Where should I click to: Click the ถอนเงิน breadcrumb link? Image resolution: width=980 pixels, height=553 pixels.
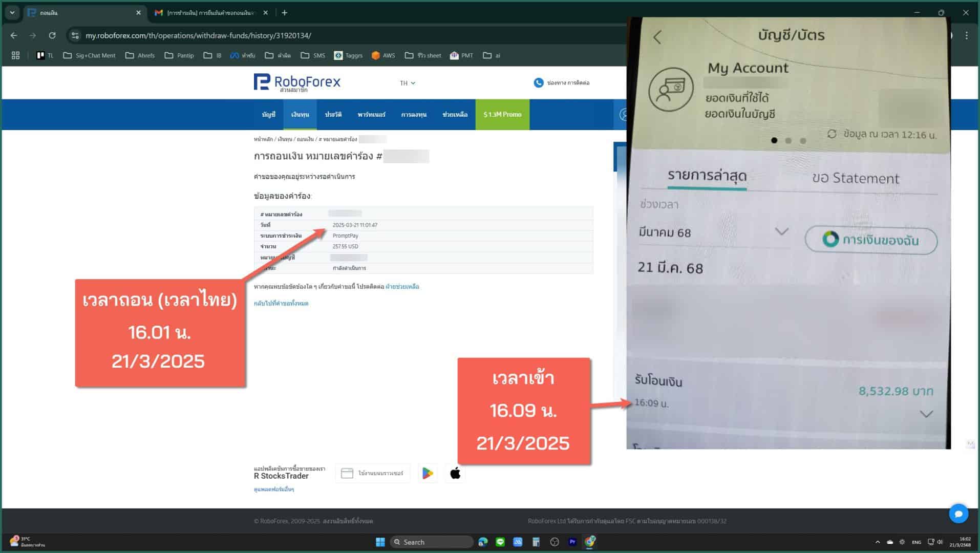[x=305, y=139]
